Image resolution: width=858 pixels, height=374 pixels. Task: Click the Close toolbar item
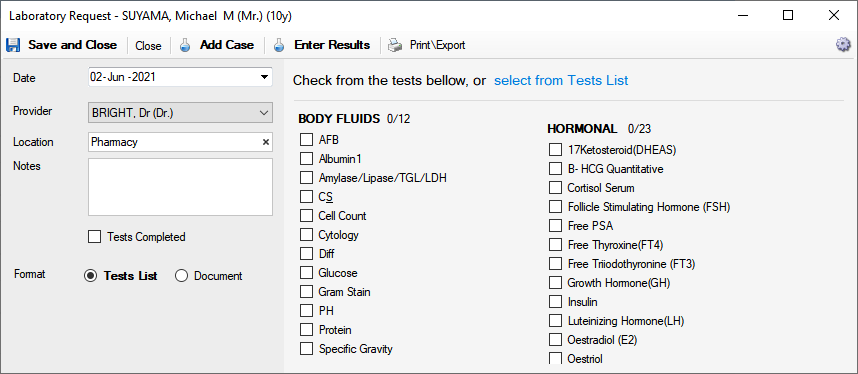click(148, 46)
